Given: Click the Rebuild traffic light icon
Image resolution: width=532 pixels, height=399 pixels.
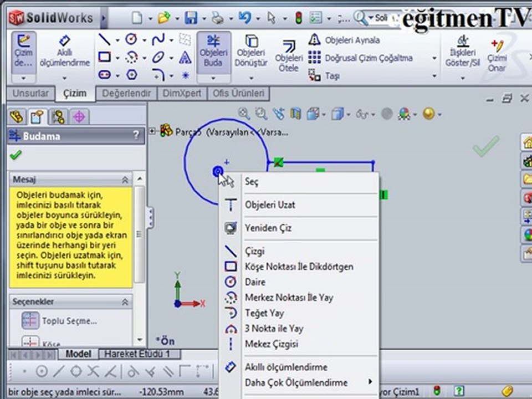Looking at the screenshot, I should [299, 18].
